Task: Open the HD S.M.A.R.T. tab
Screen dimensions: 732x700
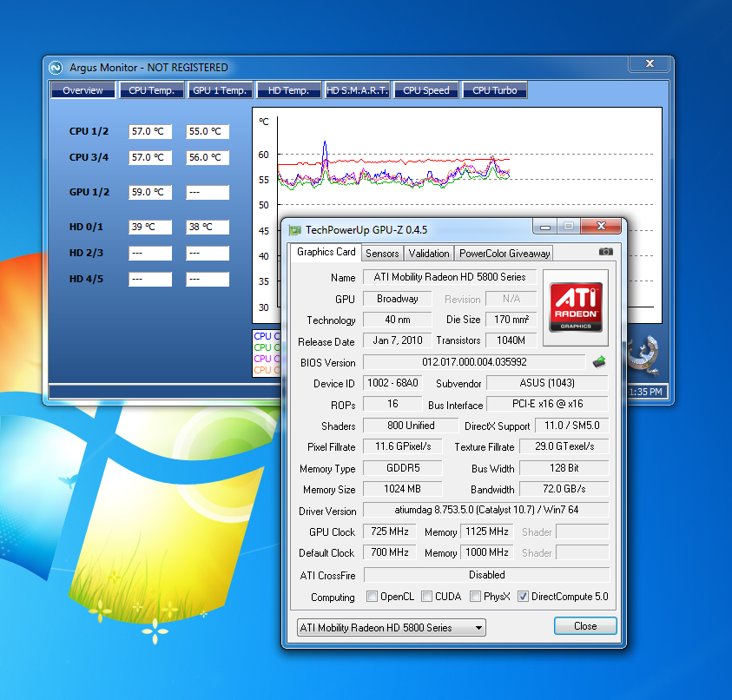Action: pyautogui.click(x=357, y=90)
